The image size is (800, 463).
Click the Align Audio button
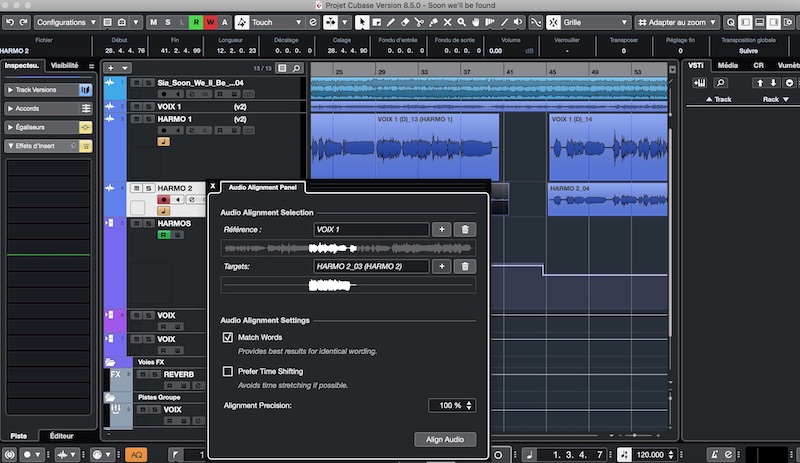point(445,440)
